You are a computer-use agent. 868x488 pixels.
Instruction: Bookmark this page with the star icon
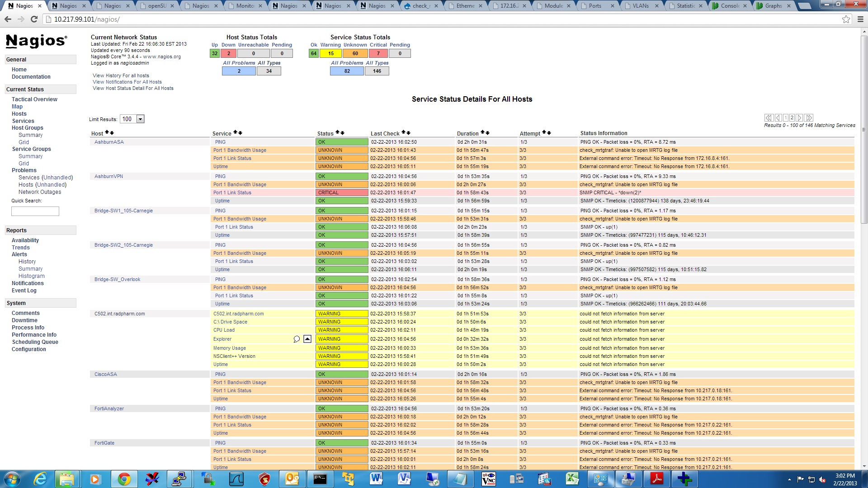pos(846,19)
